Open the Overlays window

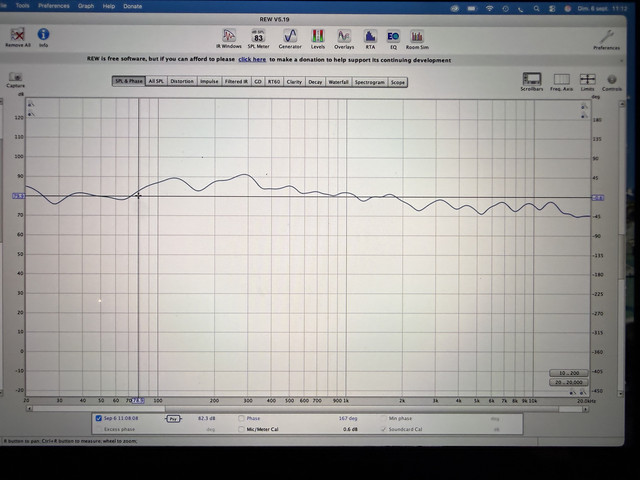pyautogui.click(x=344, y=36)
